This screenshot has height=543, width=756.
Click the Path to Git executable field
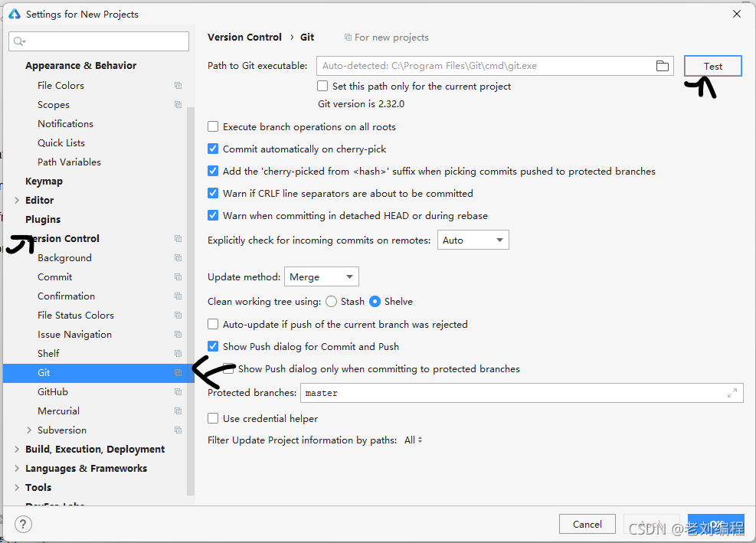tap(495, 66)
